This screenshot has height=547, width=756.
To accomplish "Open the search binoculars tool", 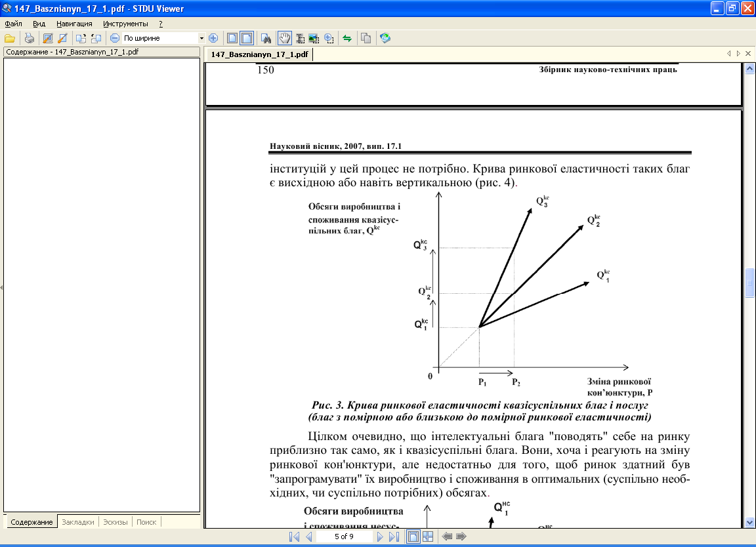I will pyautogui.click(x=266, y=39).
